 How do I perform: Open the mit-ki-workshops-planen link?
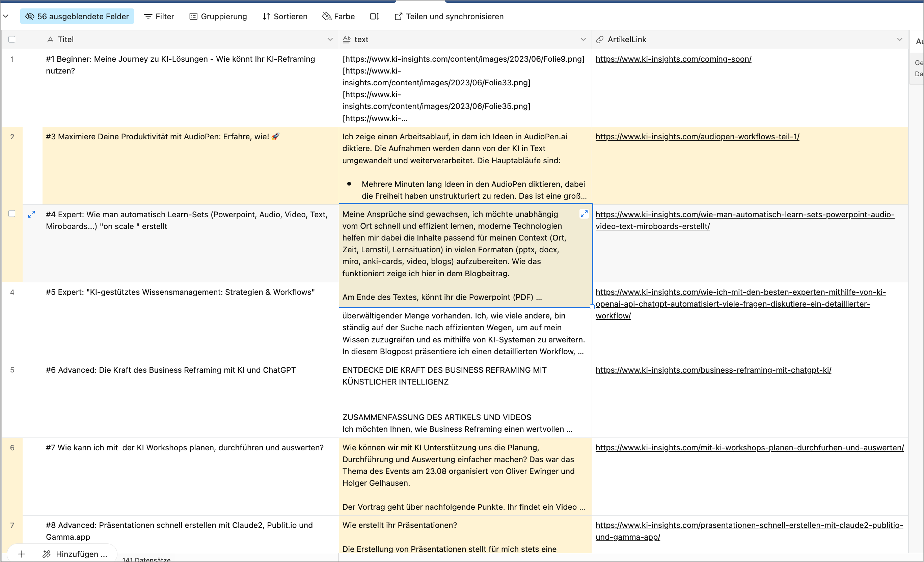pyautogui.click(x=750, y=448)
